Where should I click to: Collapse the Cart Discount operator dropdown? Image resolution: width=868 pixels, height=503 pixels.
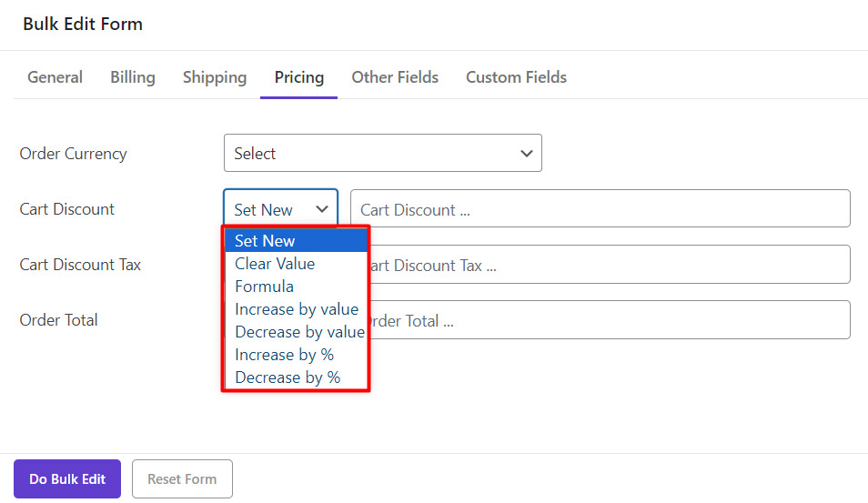[280, 209]
